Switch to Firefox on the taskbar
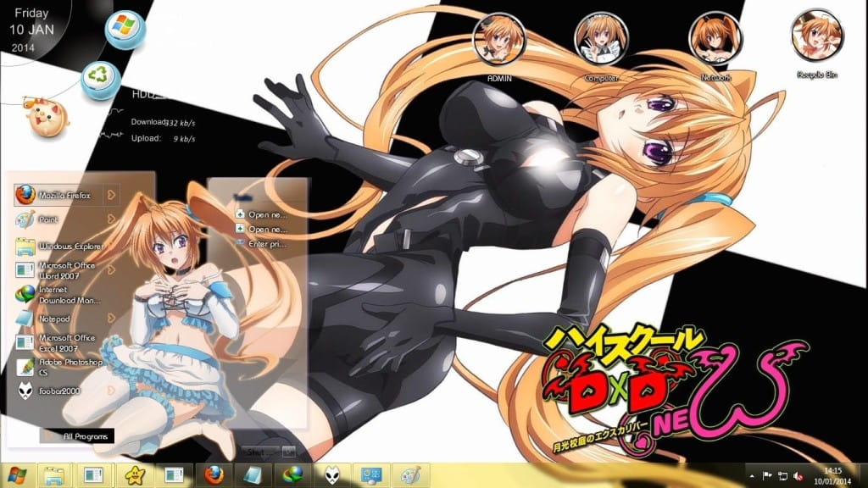Screen dimensions: 868x488 point(213,475)
